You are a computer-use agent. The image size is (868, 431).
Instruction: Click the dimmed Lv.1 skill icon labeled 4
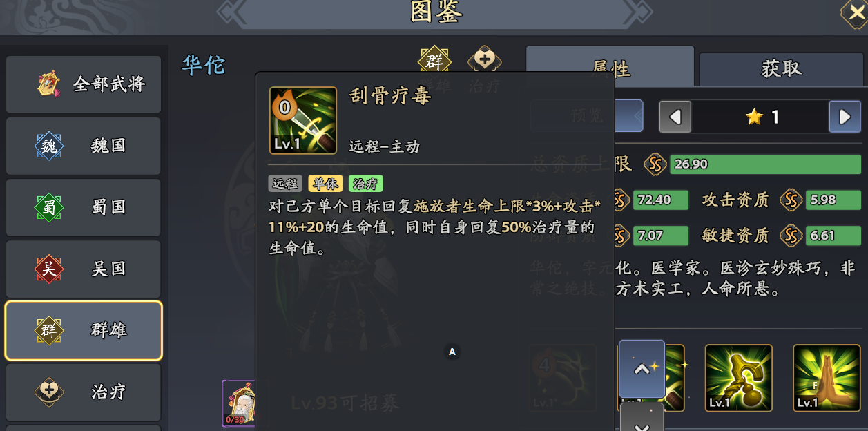563,378
